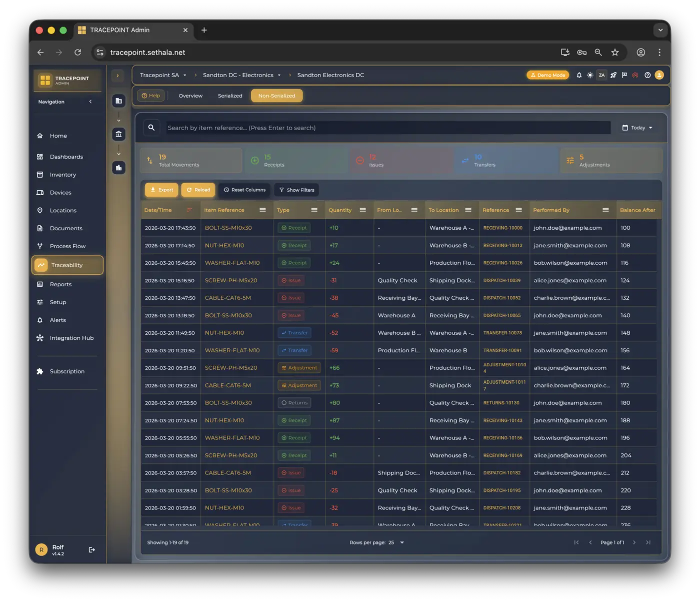
Task: Open the Rows per page dropdown
Action: 396,542
